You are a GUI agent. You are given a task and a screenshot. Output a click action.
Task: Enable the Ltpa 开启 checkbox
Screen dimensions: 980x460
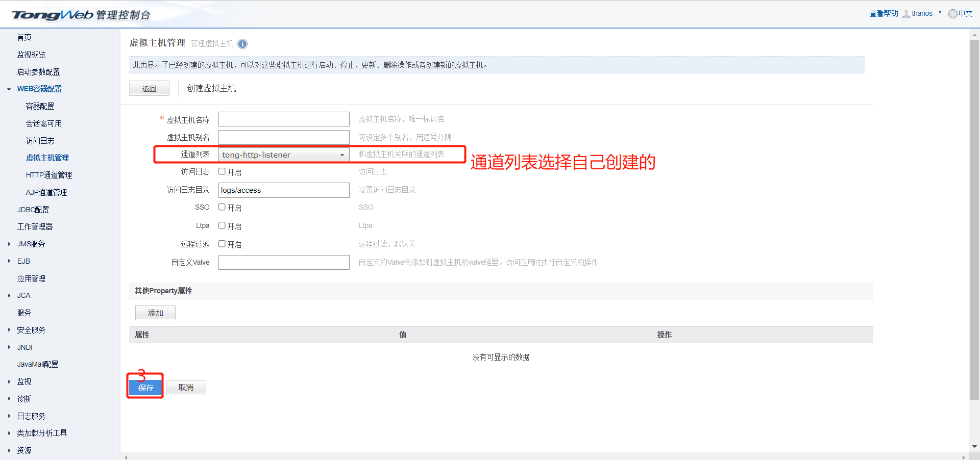(x=222, y=225)
